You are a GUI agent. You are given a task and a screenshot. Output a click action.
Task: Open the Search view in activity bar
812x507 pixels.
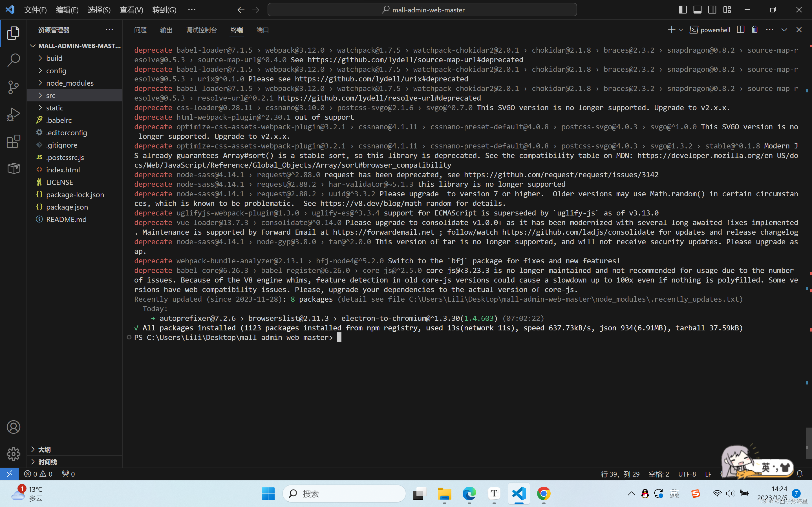tap(14, 60)
